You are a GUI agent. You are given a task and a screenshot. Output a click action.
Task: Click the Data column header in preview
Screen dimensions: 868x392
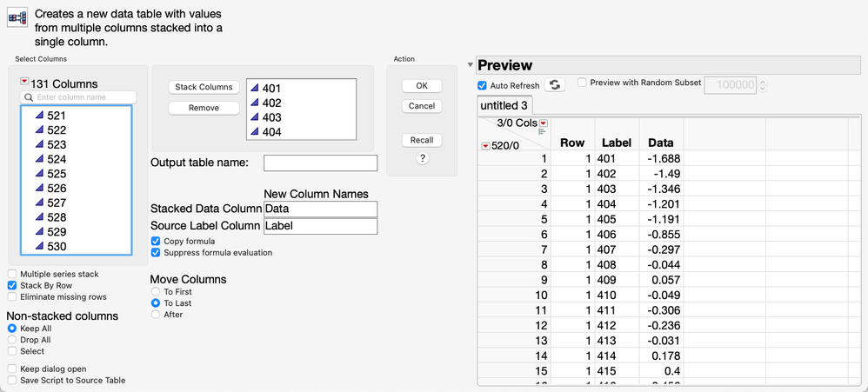(661, 143)
